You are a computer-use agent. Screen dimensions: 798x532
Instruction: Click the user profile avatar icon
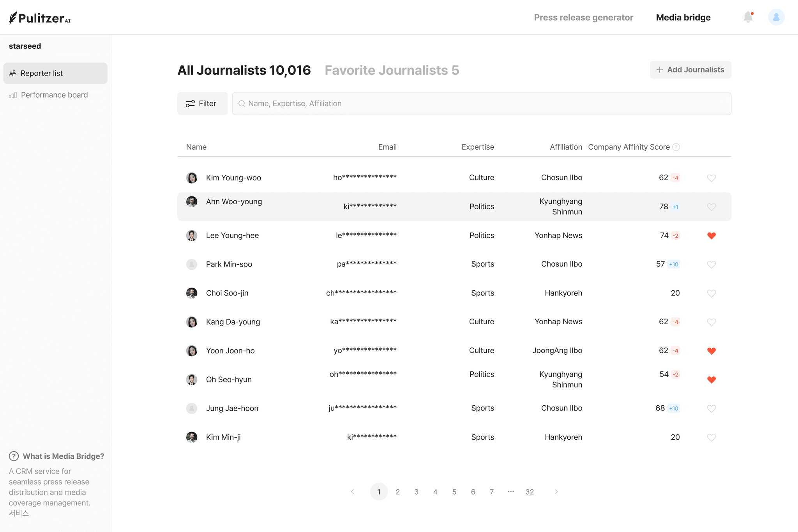776,17
